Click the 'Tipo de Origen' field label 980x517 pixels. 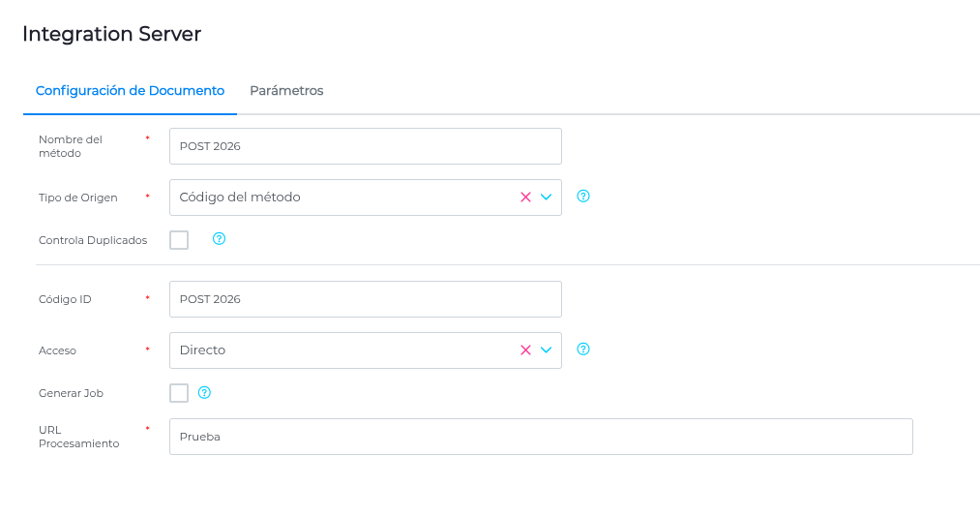point(77,198)
